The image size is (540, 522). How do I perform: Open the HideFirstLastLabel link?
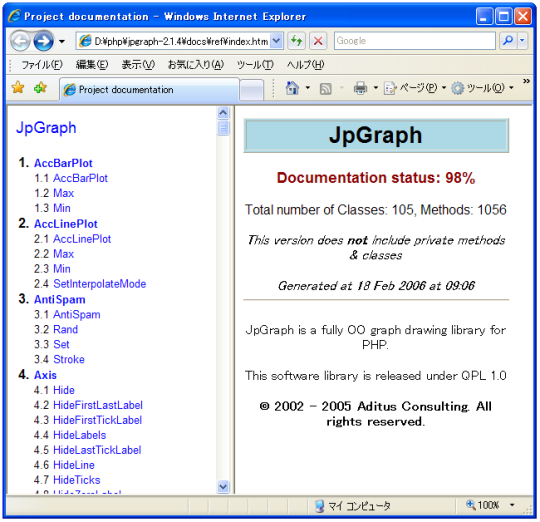98,405
